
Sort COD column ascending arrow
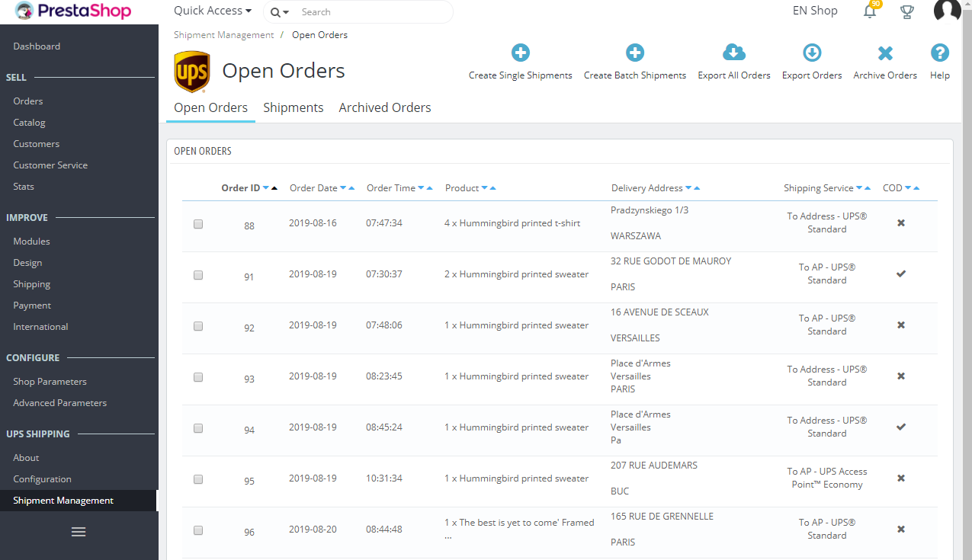[x=916, y=188]
